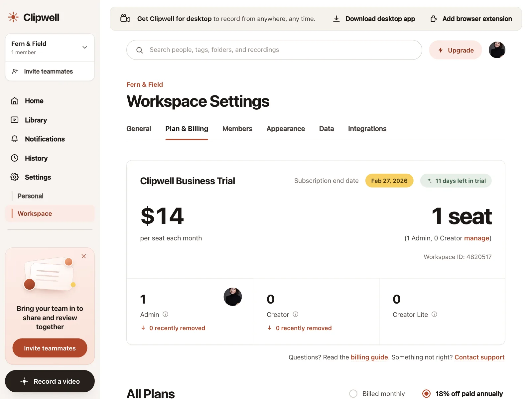The height and width of the screenshot is (399, 532).
Task: Open the manage seats link
Action: pyautogui.click(x=477, y=238)
